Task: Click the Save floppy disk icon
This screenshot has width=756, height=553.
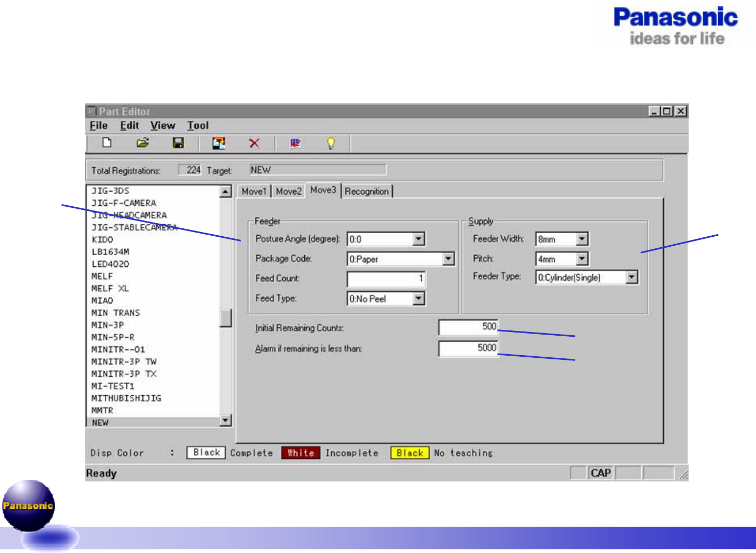Action: 178,143
